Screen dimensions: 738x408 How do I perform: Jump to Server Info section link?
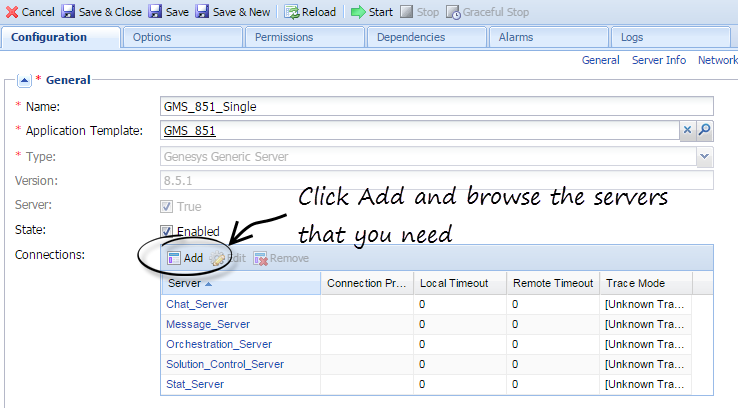tap(658, 60)
